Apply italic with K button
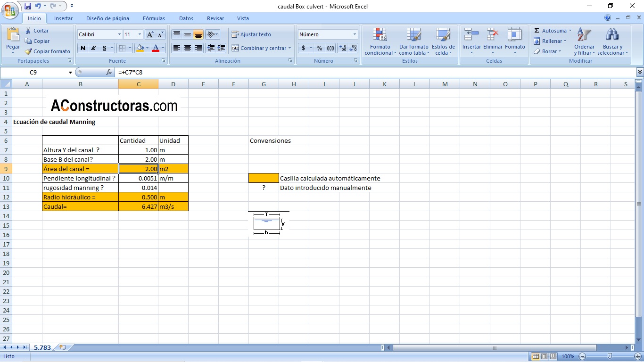This screenshot has width=644, height=362. coord(93,48)
